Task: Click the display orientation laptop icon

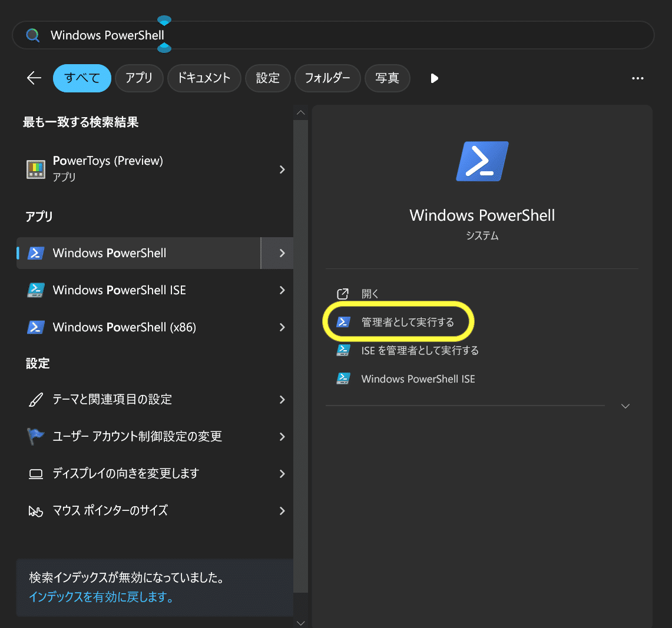Action: pyautogui.click(x=35, y=474)
